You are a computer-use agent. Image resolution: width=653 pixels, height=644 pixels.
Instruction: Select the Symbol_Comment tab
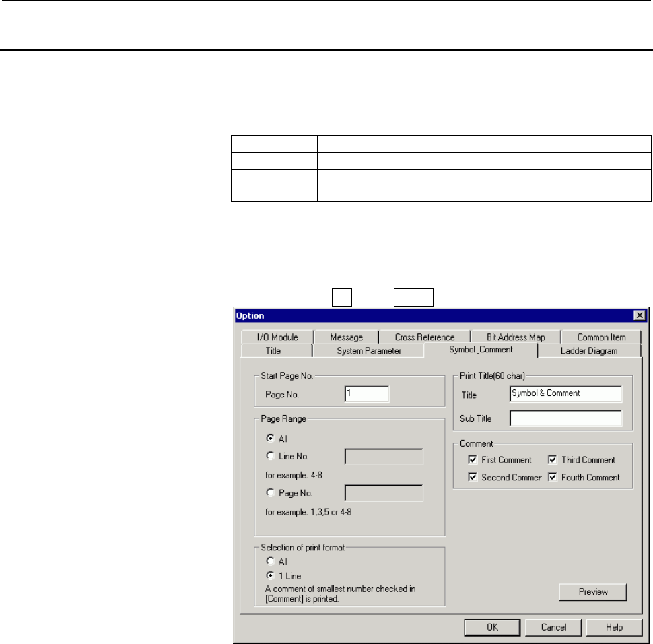(x=481, y=350)
